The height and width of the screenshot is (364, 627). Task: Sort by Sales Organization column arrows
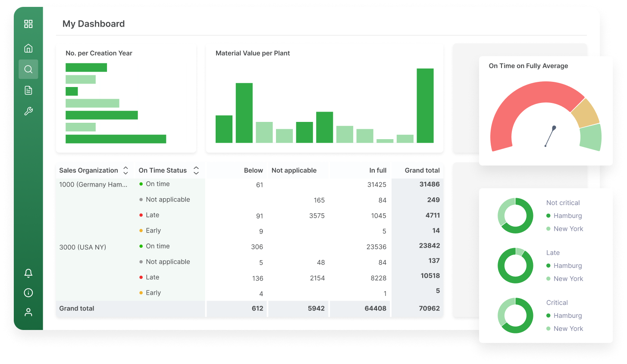click(x=125, y=171)
